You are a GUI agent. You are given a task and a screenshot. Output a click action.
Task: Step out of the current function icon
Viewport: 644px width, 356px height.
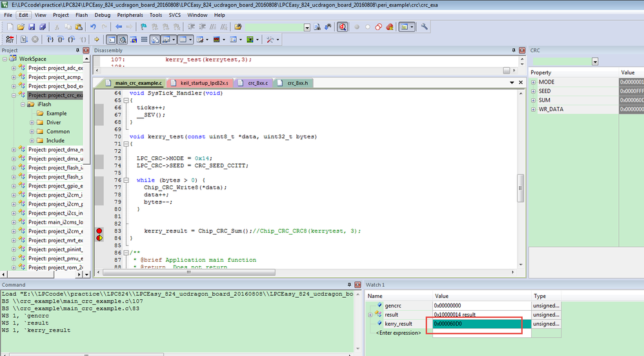point(72,39)
